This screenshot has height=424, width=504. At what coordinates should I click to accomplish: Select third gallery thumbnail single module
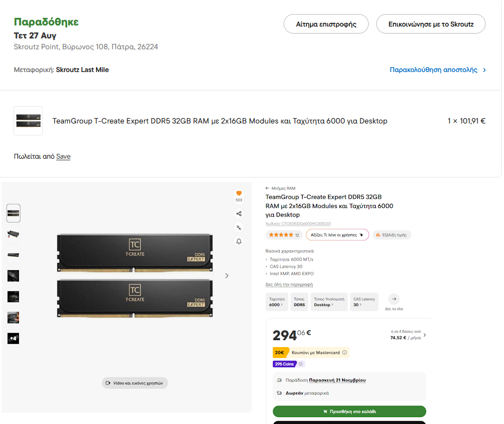13,255
